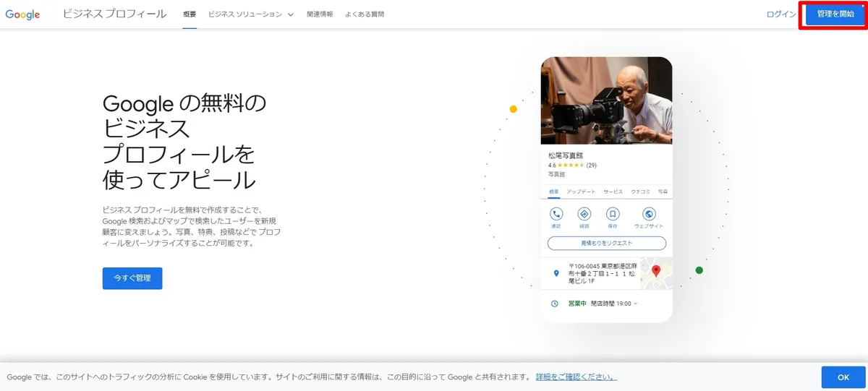The height and width of the screenshot is (391, 868).
Task: Expand the ビジネス ソリューション dropdown
Action: tap(250, 14)
